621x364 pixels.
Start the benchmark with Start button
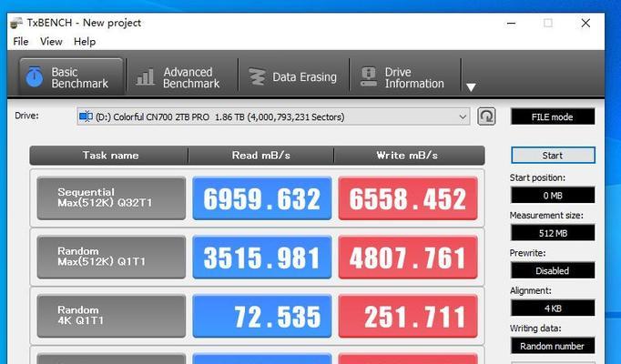coord(553,155)
